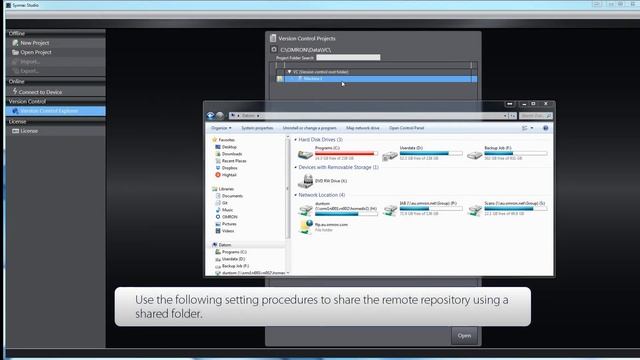Click the settings gear beside C:\OMRON\Data\VC path

point(274,49)
